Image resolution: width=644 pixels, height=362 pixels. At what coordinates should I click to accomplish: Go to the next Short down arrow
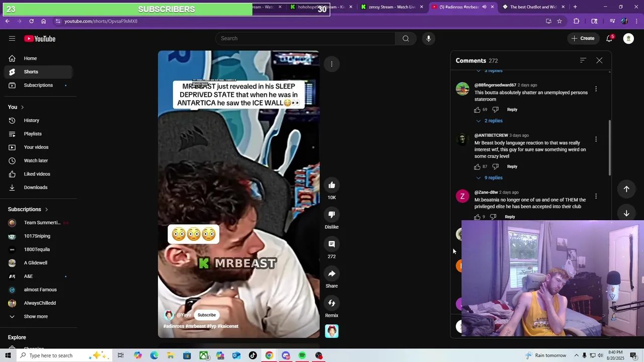tap(626, 213)
